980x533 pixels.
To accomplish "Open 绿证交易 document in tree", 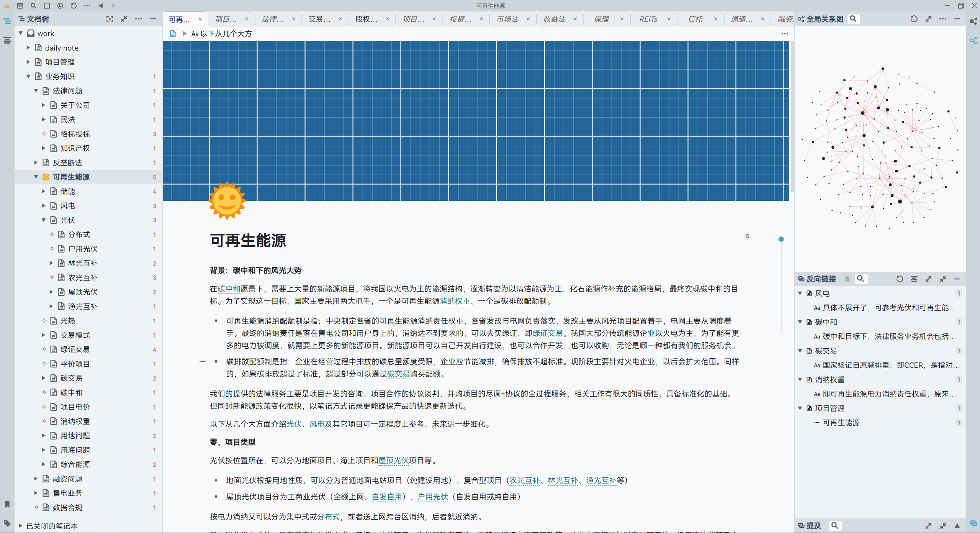I will (75, 349).
